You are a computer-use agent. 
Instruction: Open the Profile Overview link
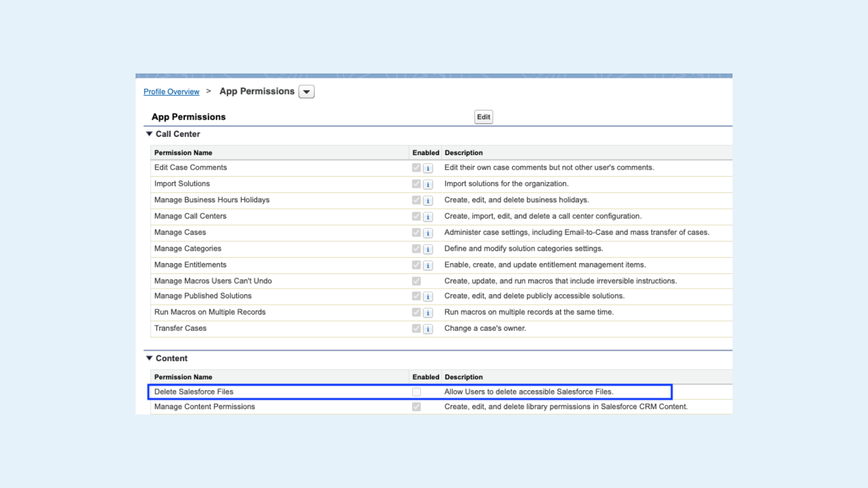pos(171,91)
